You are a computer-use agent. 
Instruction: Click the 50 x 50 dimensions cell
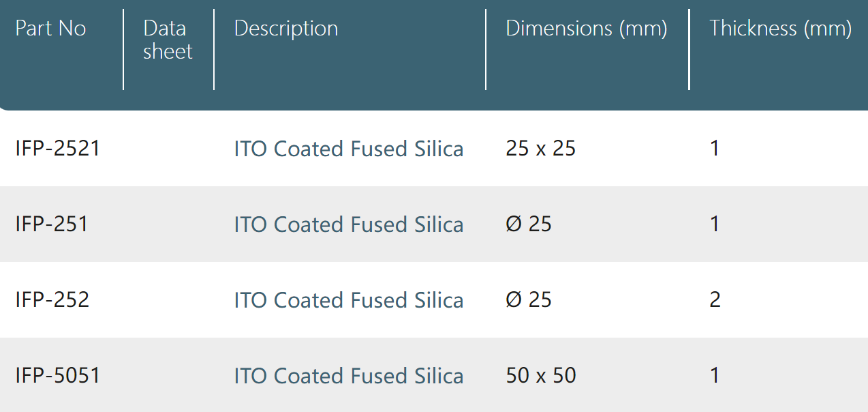[x=541, y=376]
